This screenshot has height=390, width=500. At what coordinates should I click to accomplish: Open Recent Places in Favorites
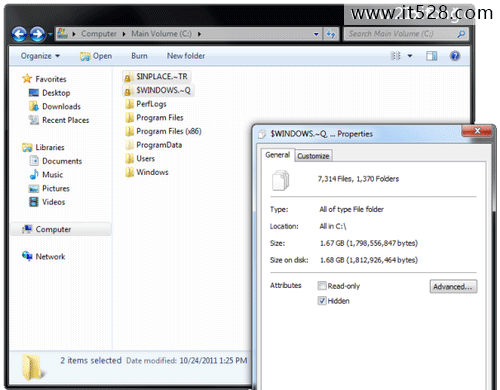(66, 120)
